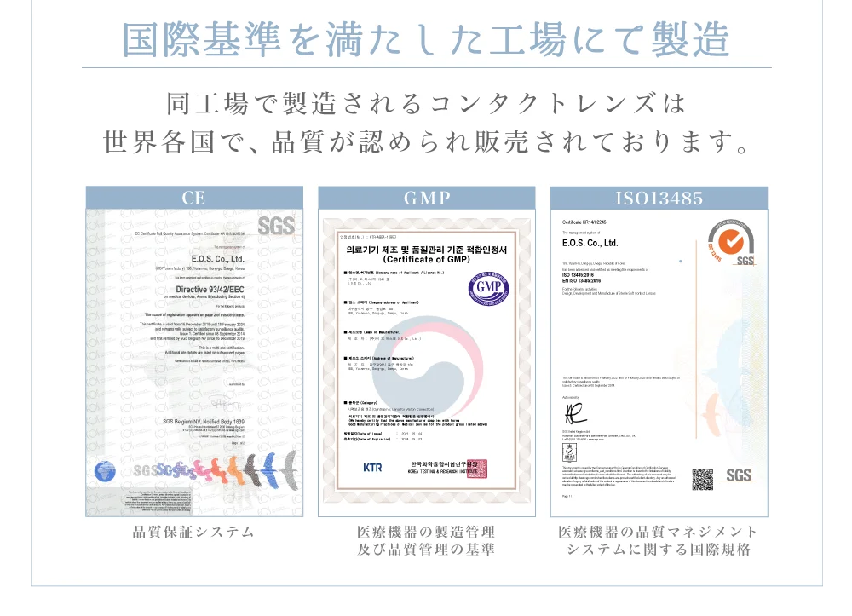Click the 国際基準を満たした工場にて製造 heading
Screen dimensions: 852x616
pos(426,38)
